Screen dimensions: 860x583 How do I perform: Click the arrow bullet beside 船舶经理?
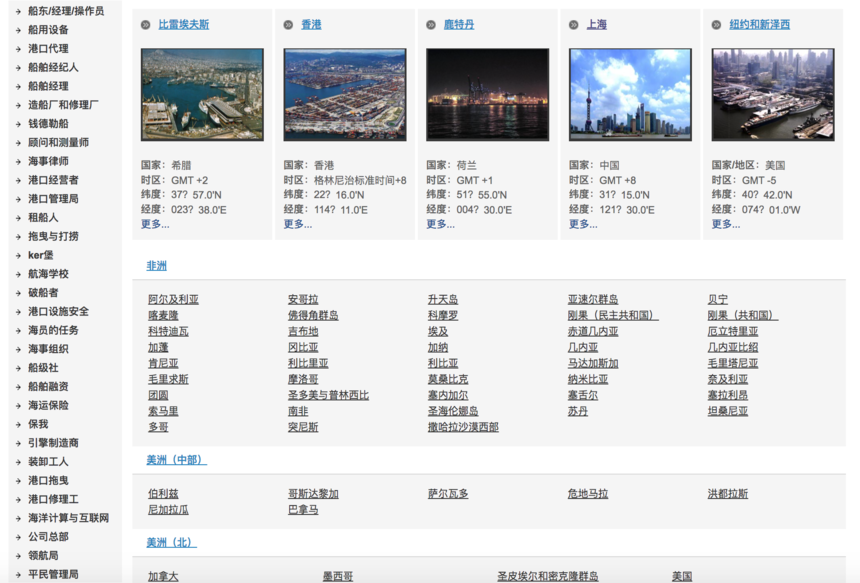pyautogui.click(x=18, y=86)
